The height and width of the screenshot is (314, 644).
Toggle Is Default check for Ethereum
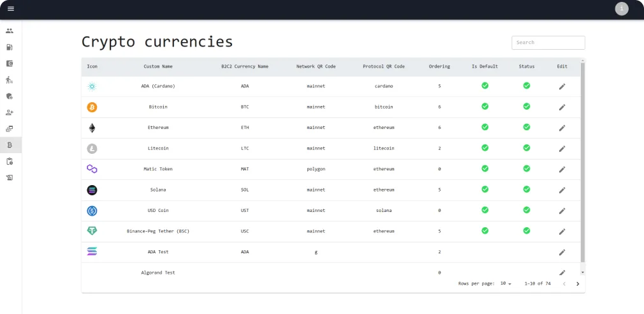coord(485,127)
